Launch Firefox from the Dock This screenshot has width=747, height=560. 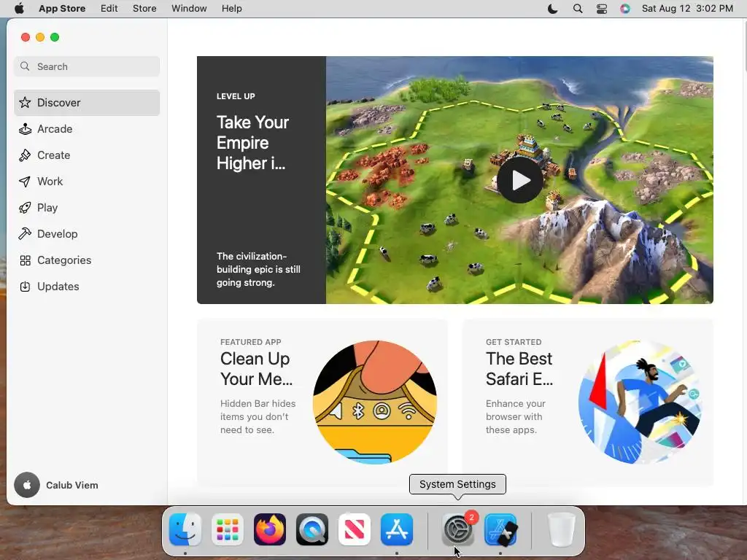(x=270, y=529)
